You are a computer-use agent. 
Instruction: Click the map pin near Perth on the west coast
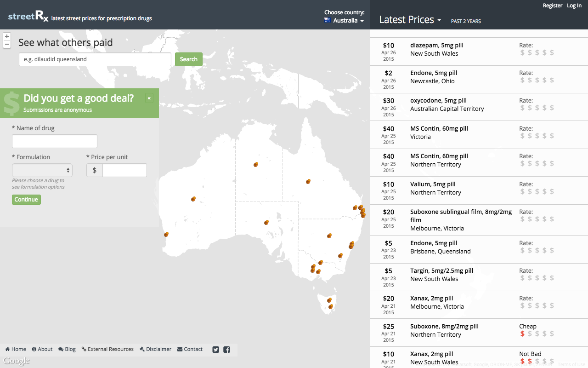166,235
